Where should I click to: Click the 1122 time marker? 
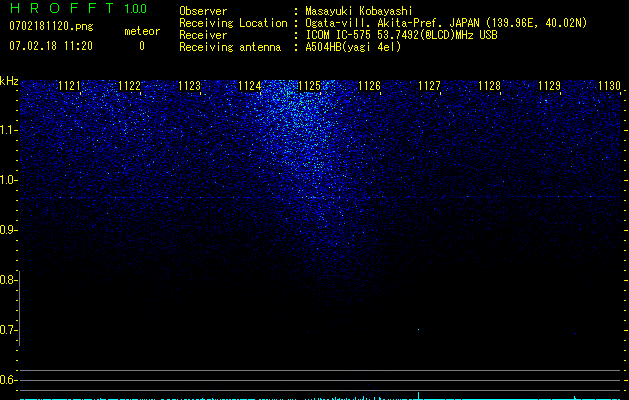[130, 86]
